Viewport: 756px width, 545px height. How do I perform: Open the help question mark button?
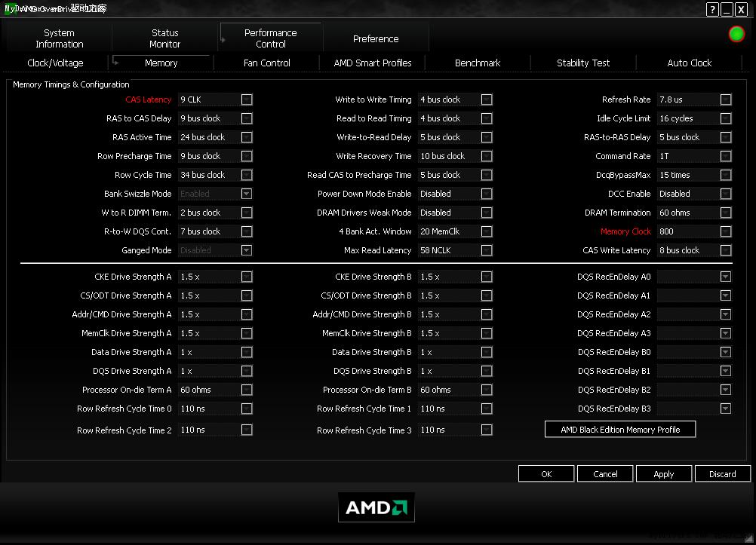click(712, 9)
